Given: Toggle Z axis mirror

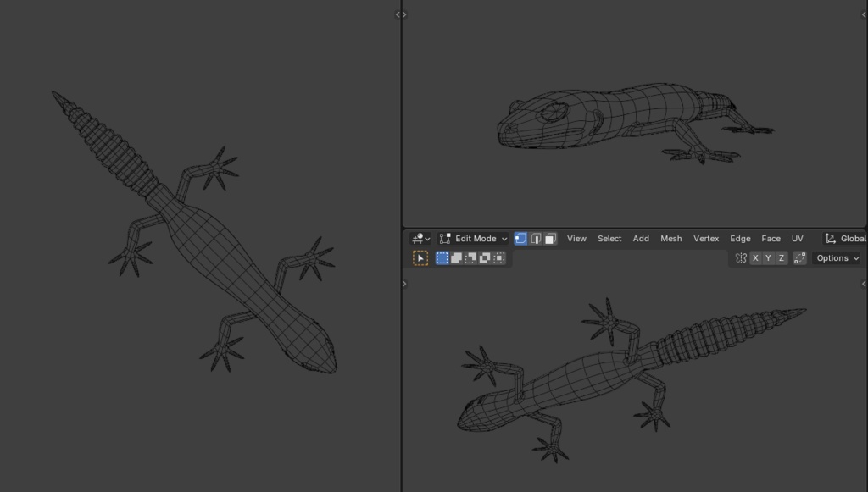Looking at the screenshot, I should (781, 258).
